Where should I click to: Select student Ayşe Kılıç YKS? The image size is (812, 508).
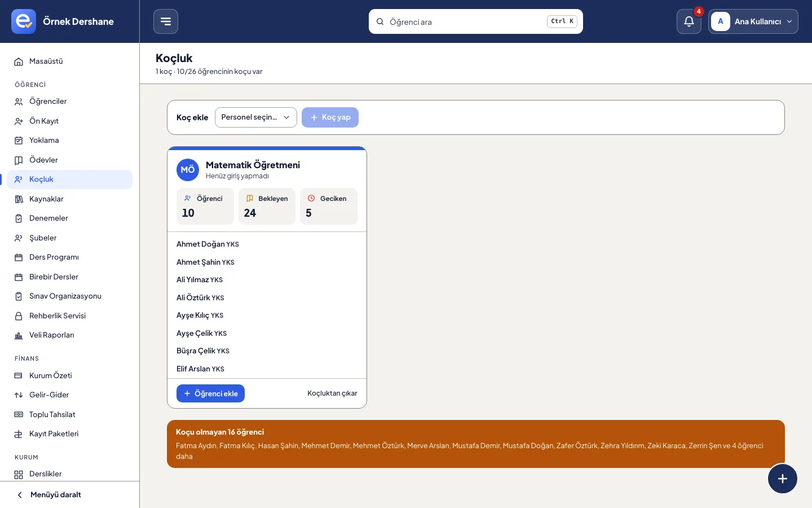tap(200, 316)
